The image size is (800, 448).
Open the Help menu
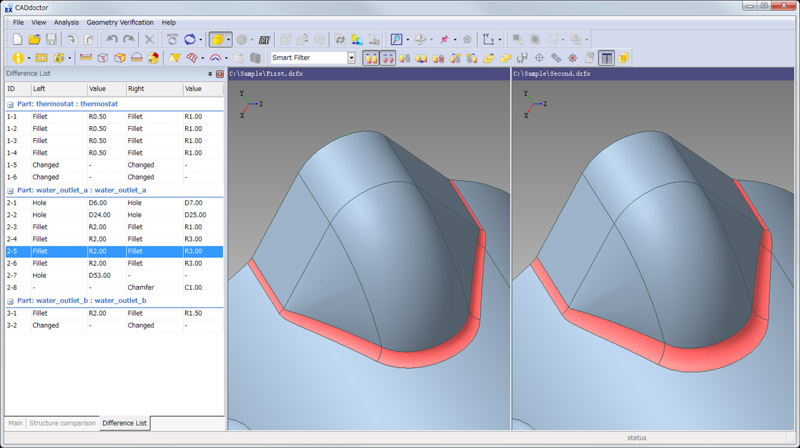[168, 22]
